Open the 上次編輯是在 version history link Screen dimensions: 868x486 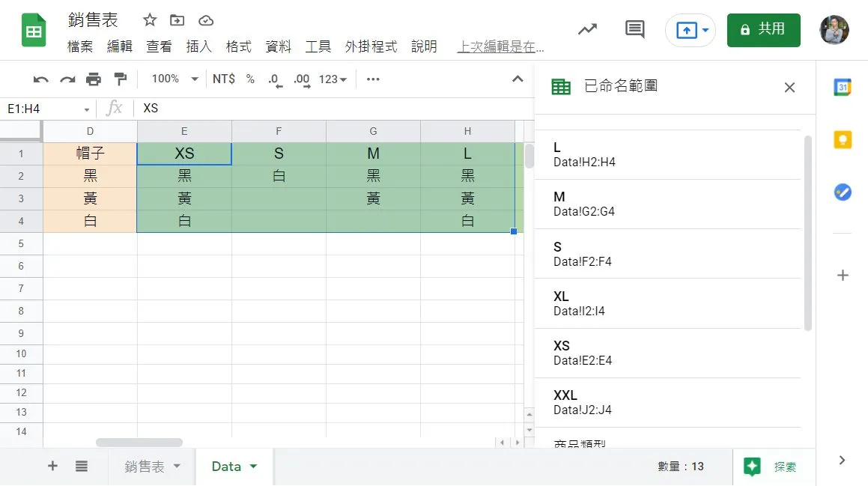tap(500, 46)
